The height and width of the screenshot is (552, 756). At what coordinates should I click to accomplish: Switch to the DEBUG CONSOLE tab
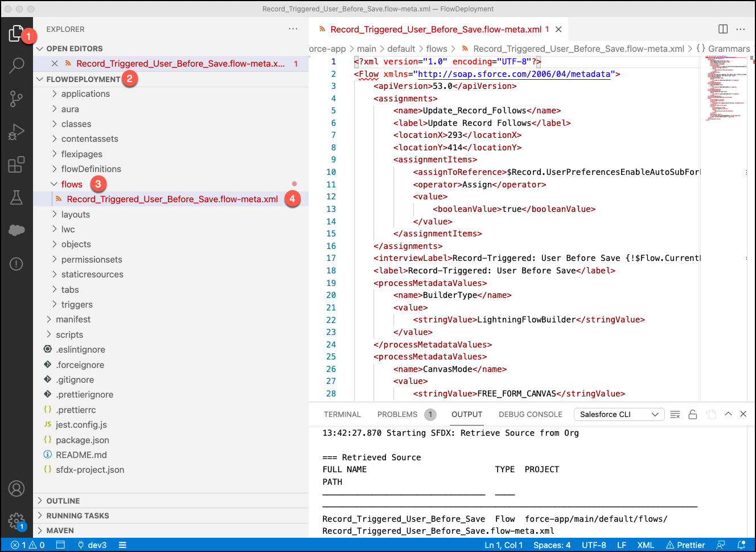(x=530, y=414)
